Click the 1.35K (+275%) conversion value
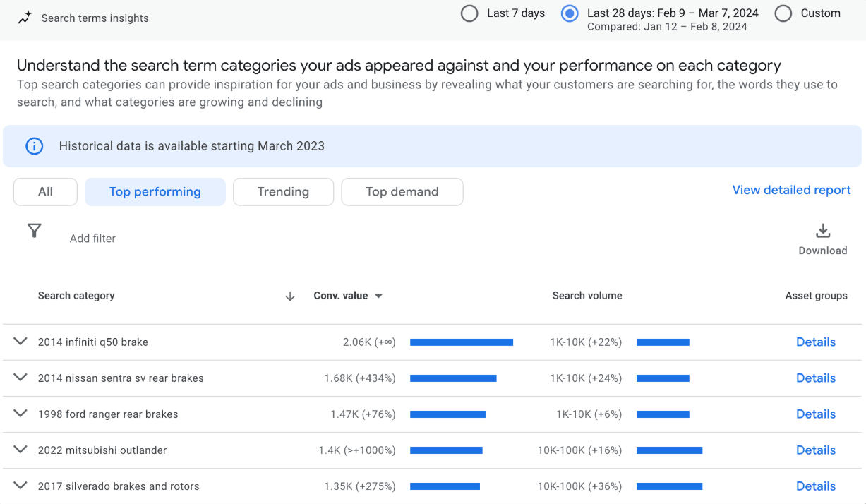 (360, 486)
